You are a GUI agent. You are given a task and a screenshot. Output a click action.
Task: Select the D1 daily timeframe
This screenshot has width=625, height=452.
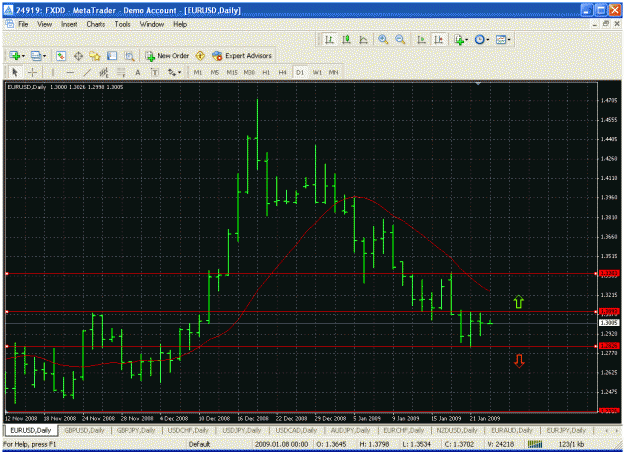[x=300, y=73]
